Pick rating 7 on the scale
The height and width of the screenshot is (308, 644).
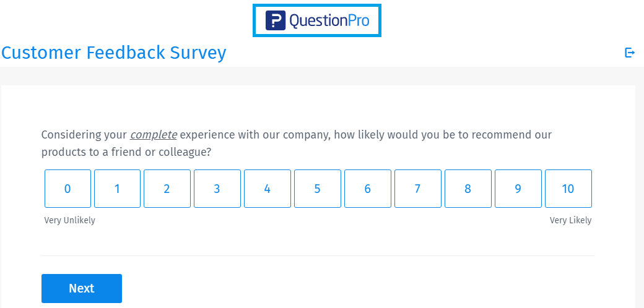[x=418, y=189]
